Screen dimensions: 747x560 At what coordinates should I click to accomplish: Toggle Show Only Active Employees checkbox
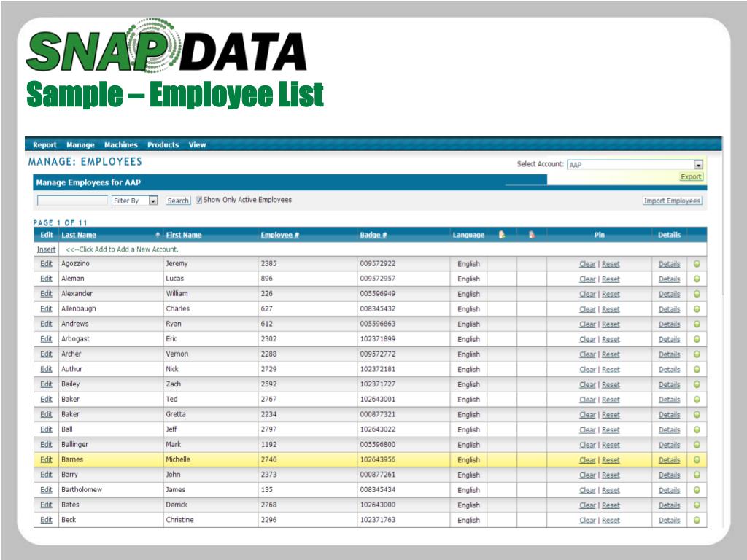tap(198, 200)
